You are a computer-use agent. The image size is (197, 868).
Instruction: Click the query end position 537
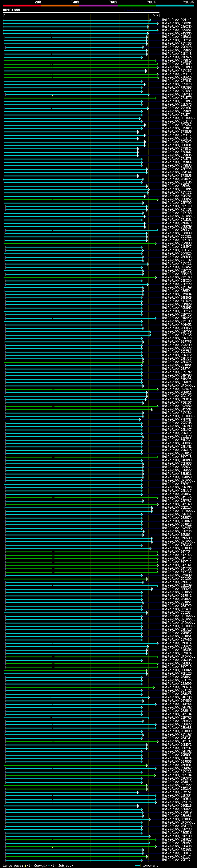(x=155, y=15)
